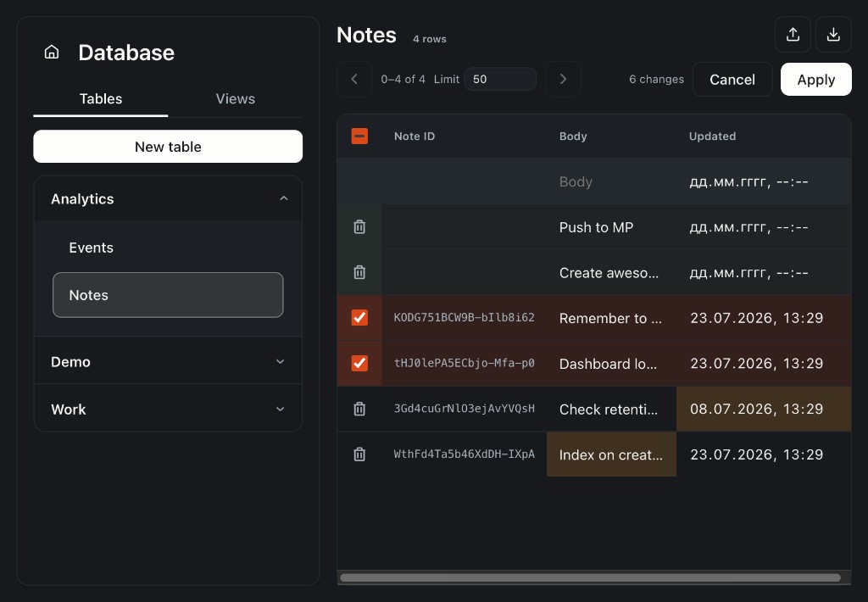Screen dimensions: 868x602
Task: Click the Remember to ... body cell
Action: point(611,318)
